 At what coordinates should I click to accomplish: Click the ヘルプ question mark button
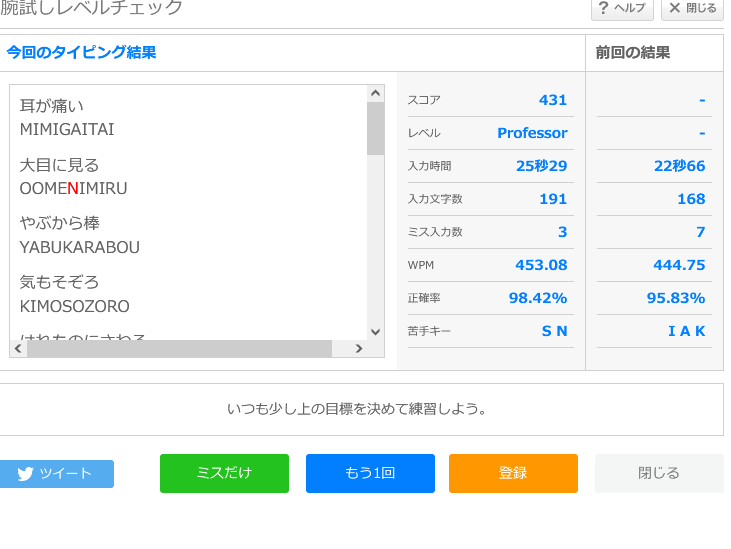pyautogui.click(x=622, y=9)
